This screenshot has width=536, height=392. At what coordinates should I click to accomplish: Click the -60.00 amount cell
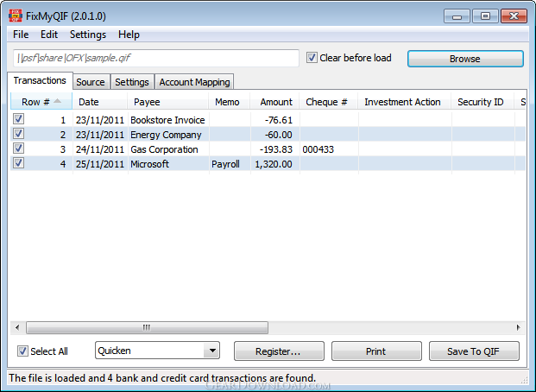[x=274, y=135]
